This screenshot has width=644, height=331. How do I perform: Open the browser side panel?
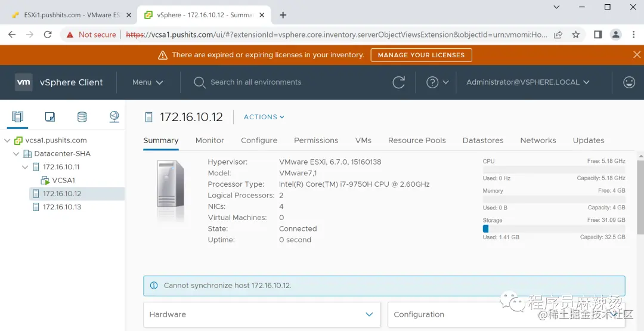(598, 35)
